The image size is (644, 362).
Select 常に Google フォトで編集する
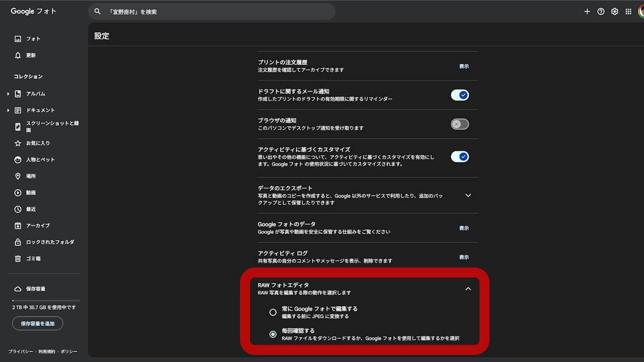(x=273, y=312)
